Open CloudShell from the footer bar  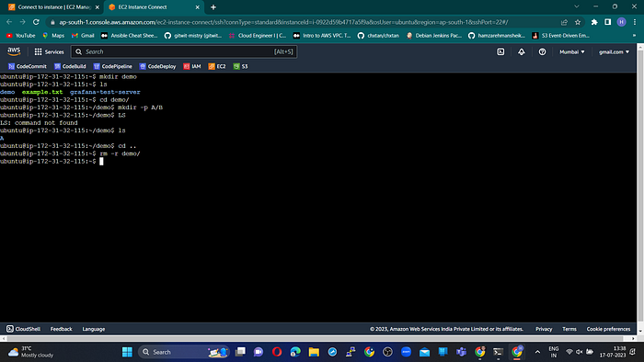coord(23,329)
